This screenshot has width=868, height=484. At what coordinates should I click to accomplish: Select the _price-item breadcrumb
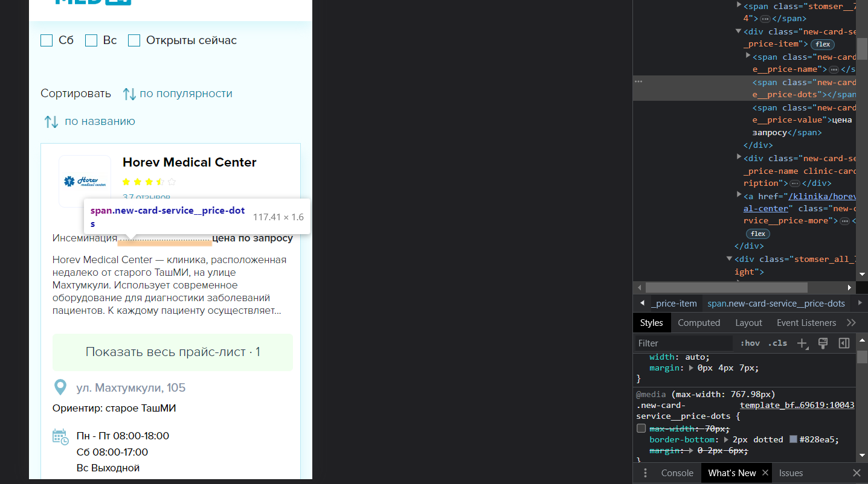[674, 304]
